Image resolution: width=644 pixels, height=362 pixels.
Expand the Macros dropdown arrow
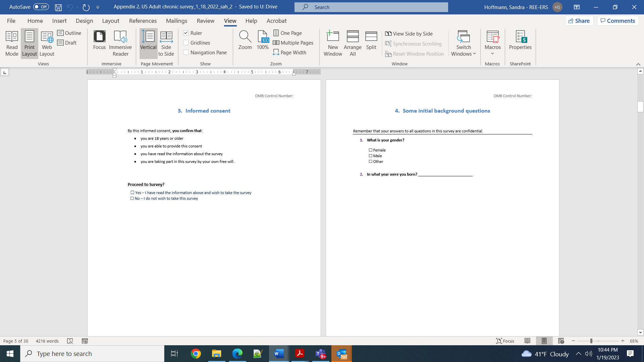click(x=492, y=54)
